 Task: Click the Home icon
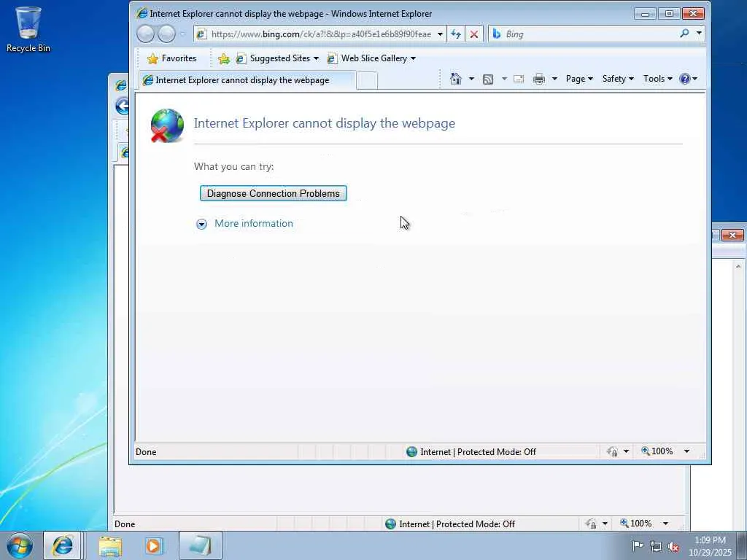pyautogui.click(x=456, y=79)
